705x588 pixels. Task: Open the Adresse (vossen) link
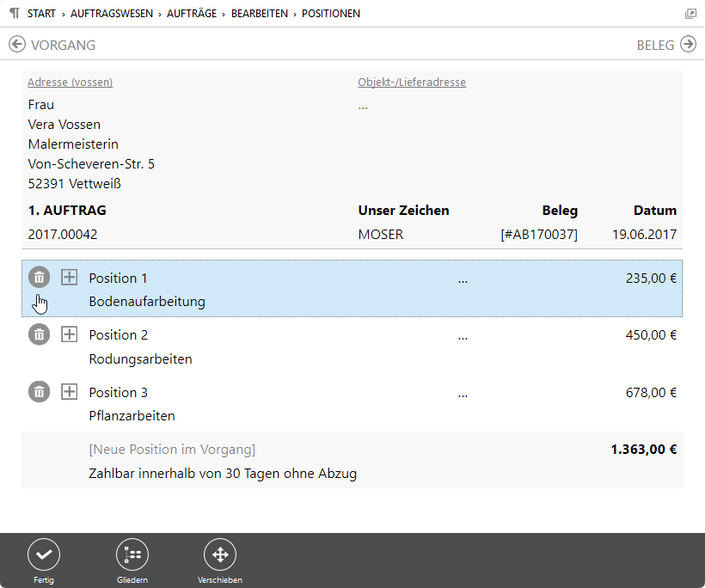[70, 83]
